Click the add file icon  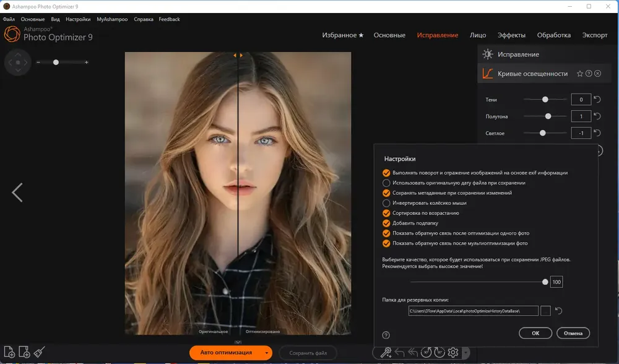tap(9, 352)
